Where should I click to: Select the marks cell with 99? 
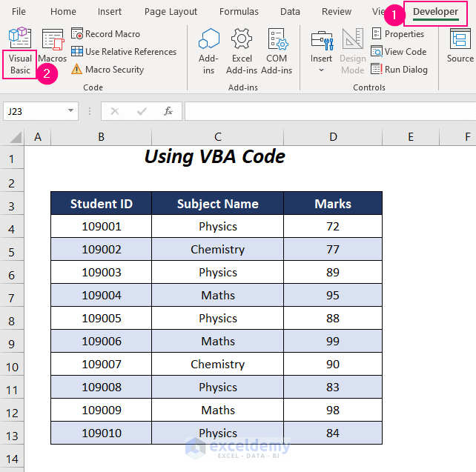[x=333, y=341]
